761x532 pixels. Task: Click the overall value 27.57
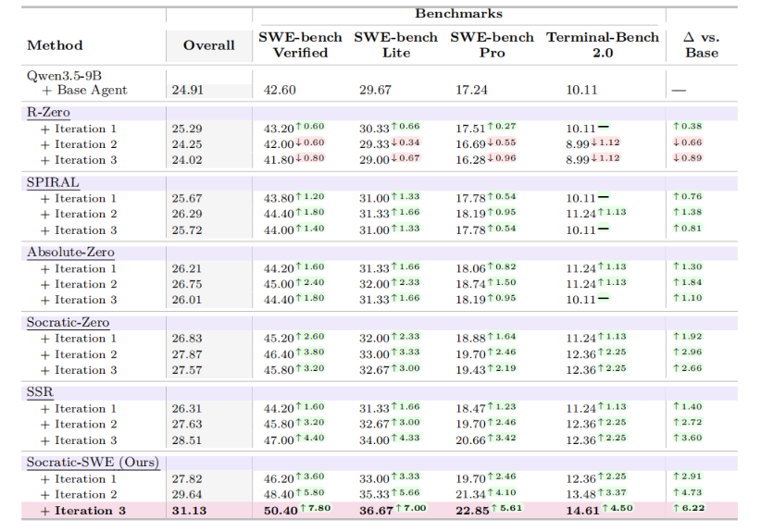pyautogui.click(x=187, y=370)
